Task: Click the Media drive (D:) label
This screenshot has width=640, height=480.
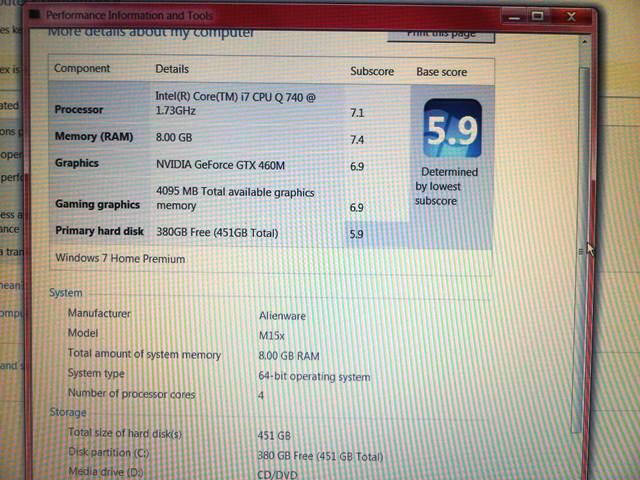Action: [x=106, y=472]
